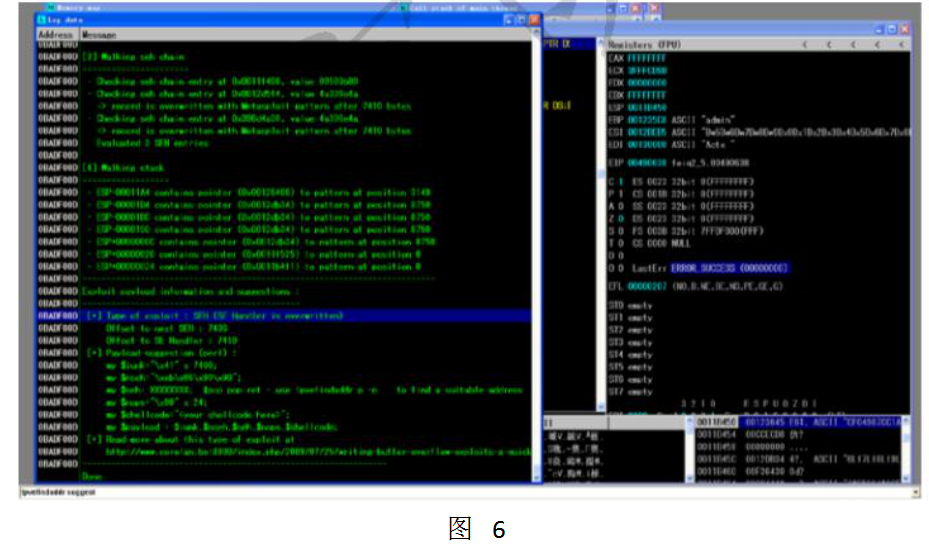Maximize the Log data window

pyautogui.click(x=521, y=20)
